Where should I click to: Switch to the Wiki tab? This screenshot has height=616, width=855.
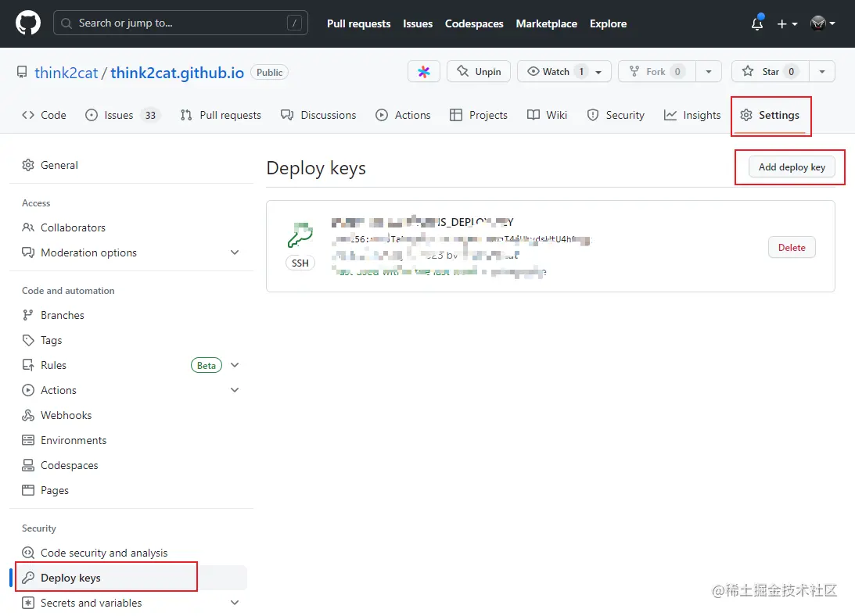pos(548,115)
